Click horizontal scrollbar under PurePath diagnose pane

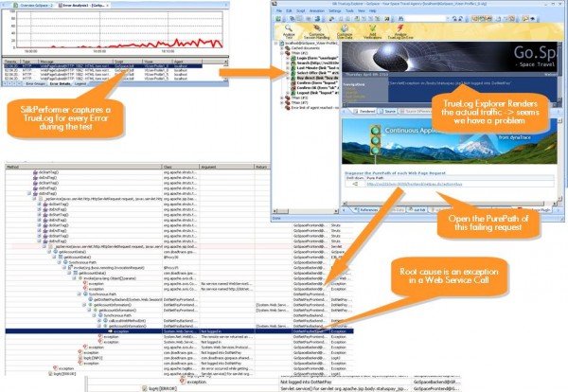click(x=449, y=204)
